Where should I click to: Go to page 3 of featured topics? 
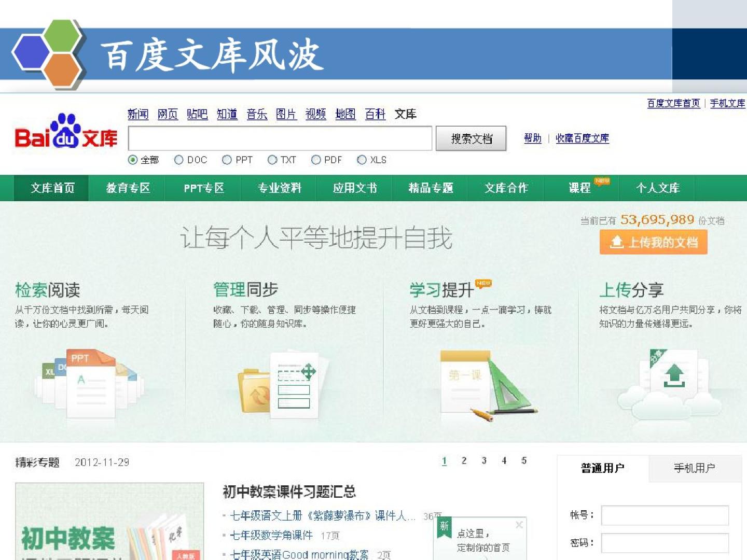pos(483,461)
